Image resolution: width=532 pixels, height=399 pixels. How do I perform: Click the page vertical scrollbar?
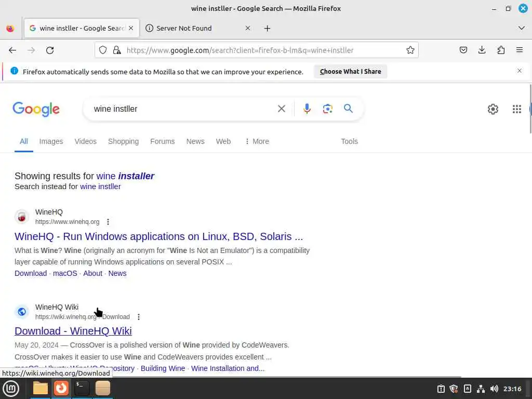point(530,109)
